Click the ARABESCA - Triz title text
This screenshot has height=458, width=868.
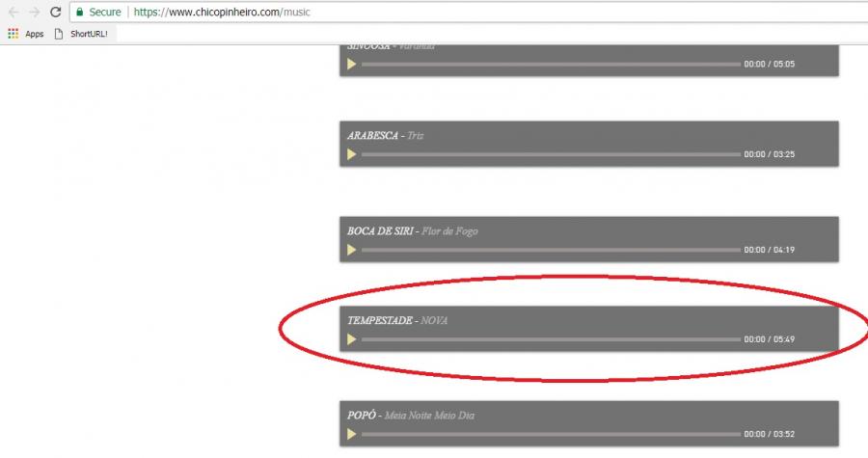(385, 136)
